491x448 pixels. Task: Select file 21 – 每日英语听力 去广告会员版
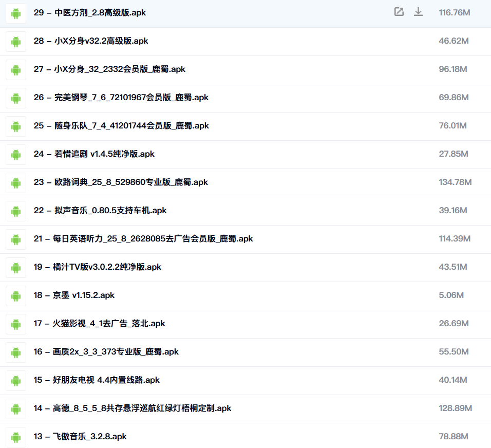click(143, 238)
